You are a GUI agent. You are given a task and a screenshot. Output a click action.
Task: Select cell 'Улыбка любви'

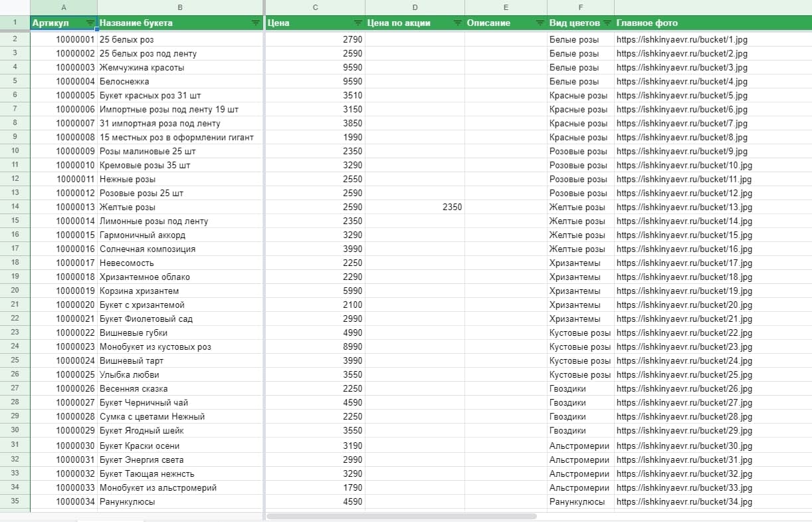180,375
